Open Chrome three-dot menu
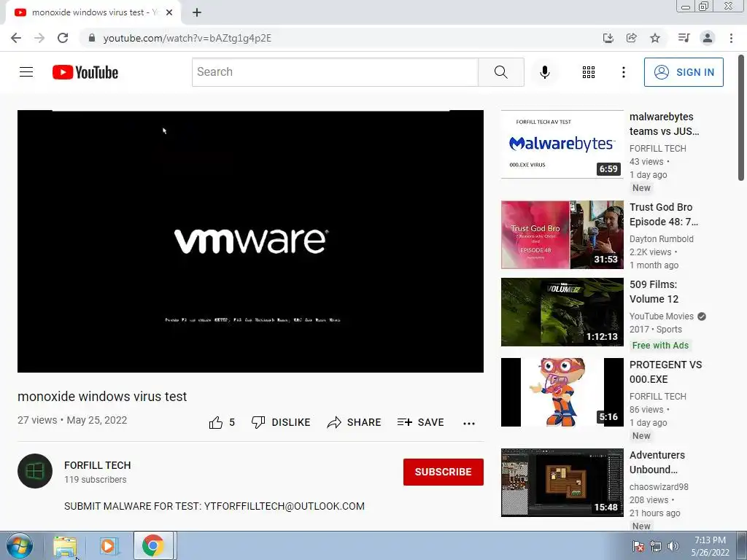747x560 pixels. pyautogui.click(x=731, y=38)
